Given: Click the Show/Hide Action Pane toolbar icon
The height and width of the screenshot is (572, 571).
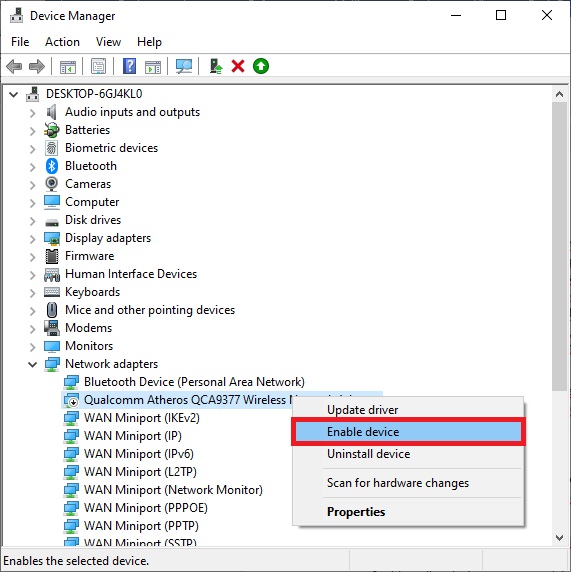Looking at the screenshot, I should (153, 67).
